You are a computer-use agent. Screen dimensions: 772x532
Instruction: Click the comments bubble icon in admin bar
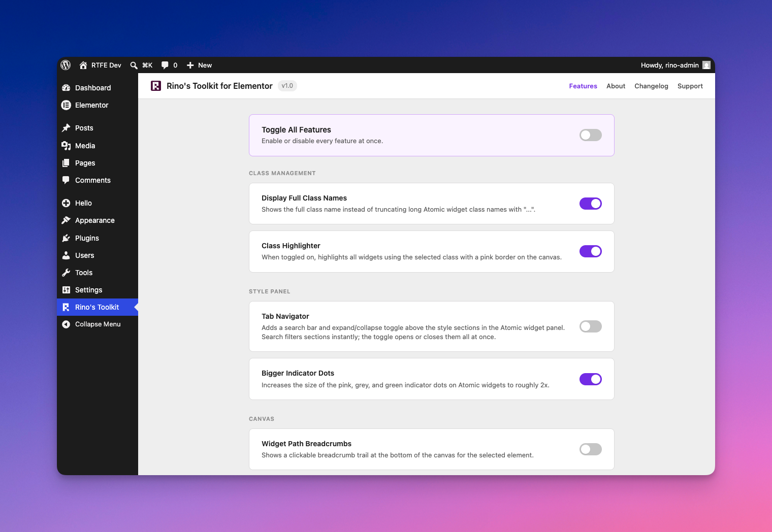165,65
